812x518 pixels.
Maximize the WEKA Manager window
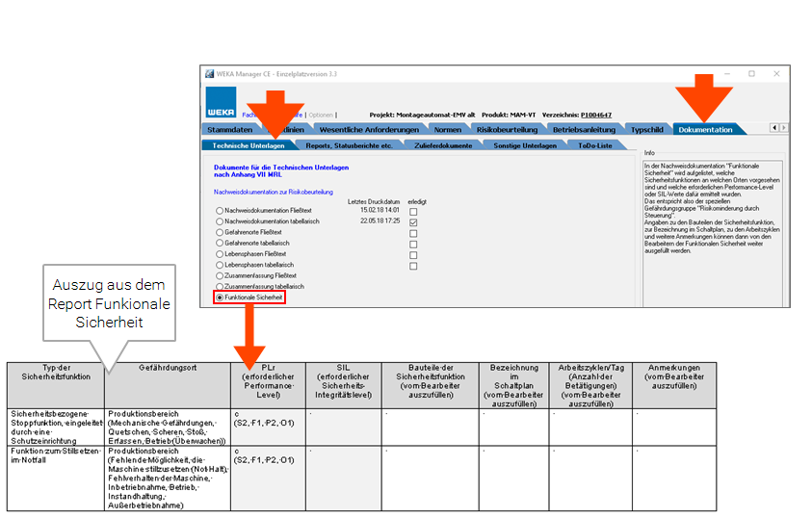tap(751, 74)
